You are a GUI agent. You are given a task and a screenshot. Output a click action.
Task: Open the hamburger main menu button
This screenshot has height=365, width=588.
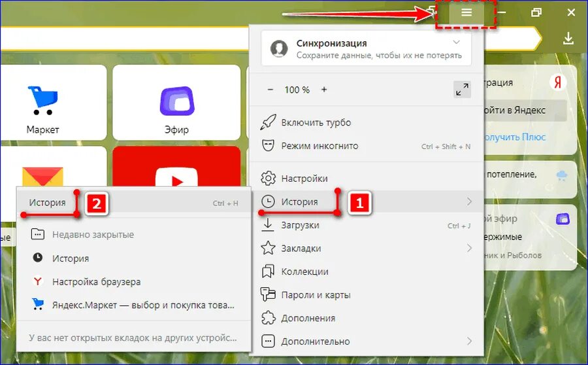pyautogui.click(x=466, y=12)
